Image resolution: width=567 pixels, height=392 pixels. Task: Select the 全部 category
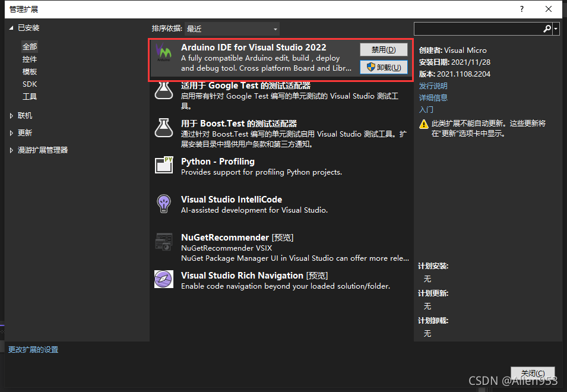click(30, 47)
